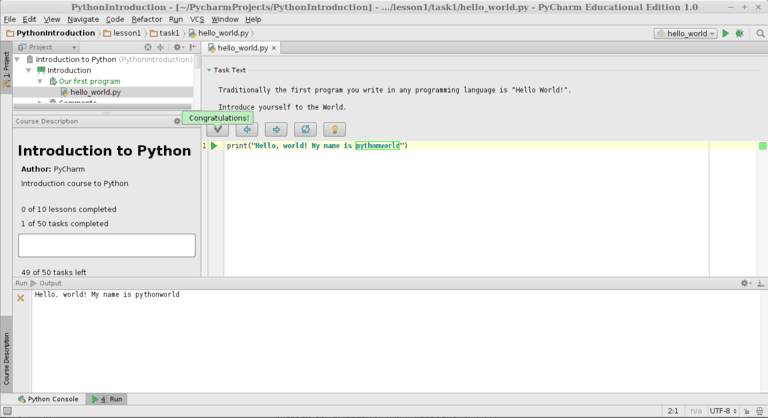Click the gutter run arrow on line 1
Screen dimensions: 768x418
coord(214,146)
